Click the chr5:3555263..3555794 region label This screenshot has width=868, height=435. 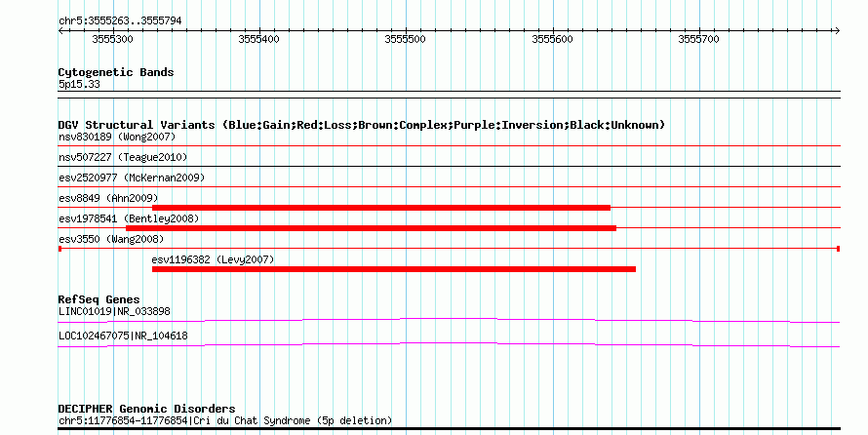coord(120,21)
